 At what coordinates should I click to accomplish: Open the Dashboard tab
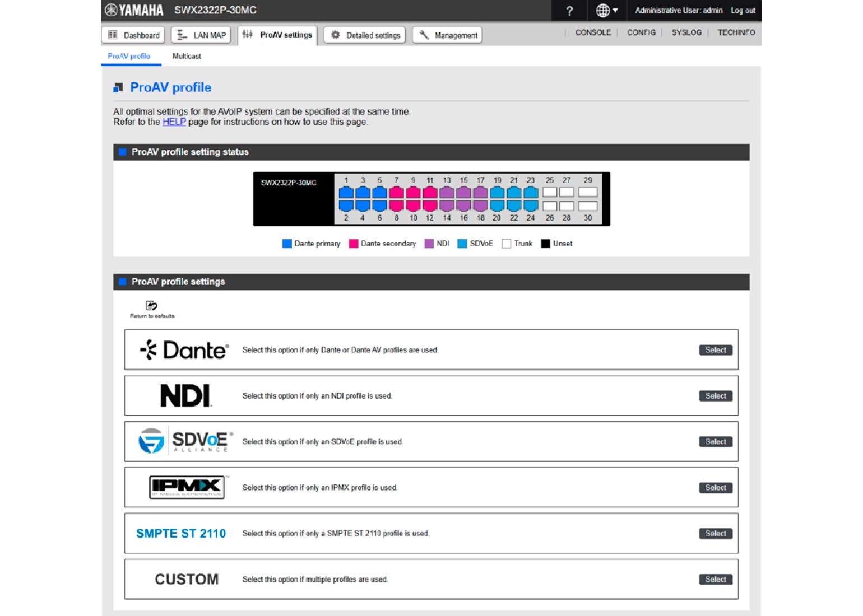click(132, 35)
